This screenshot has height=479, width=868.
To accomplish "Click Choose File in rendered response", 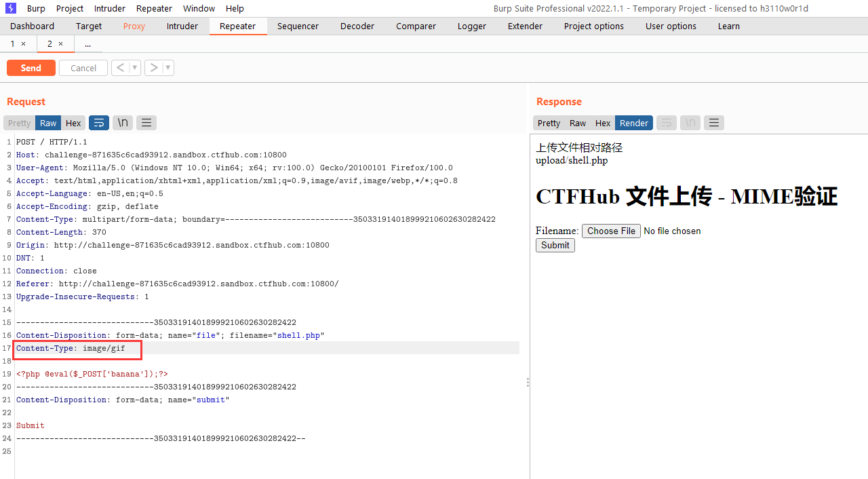I will 612,231.
